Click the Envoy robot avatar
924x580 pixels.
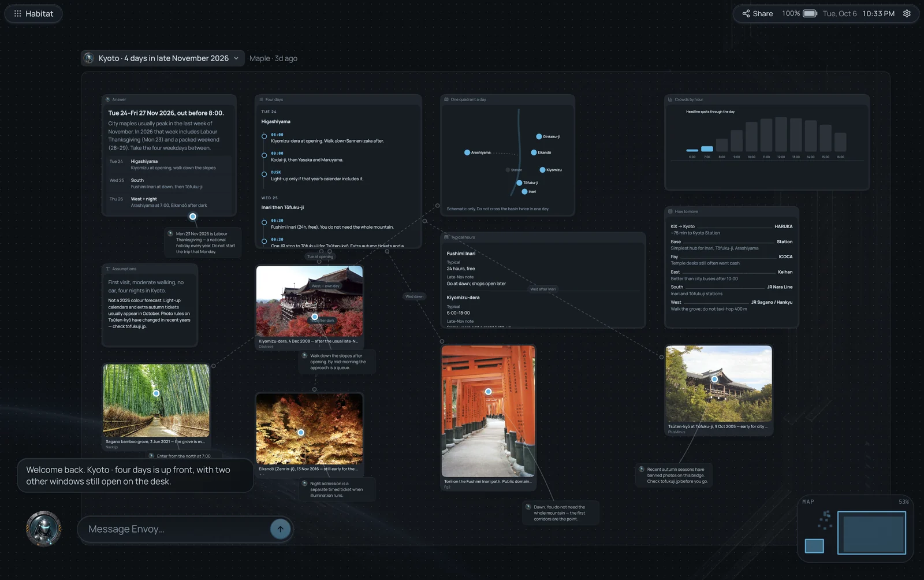pyautogui.click(x=44, y=528)
